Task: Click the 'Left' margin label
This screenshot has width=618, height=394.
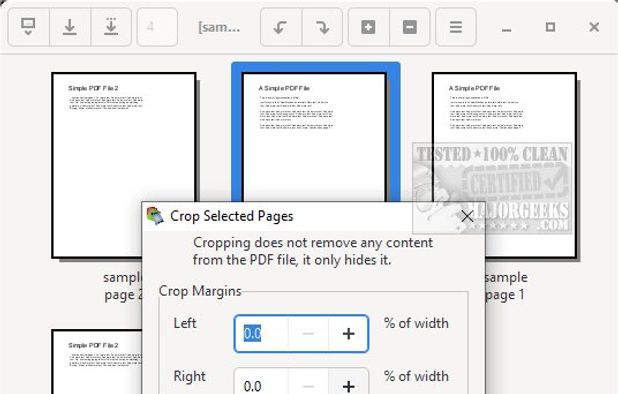Action: coord(185,323)
